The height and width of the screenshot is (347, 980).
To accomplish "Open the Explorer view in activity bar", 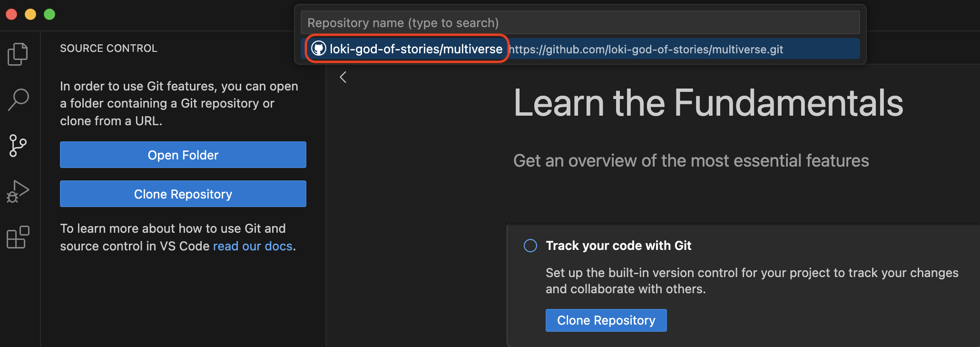I will (18, 54).
